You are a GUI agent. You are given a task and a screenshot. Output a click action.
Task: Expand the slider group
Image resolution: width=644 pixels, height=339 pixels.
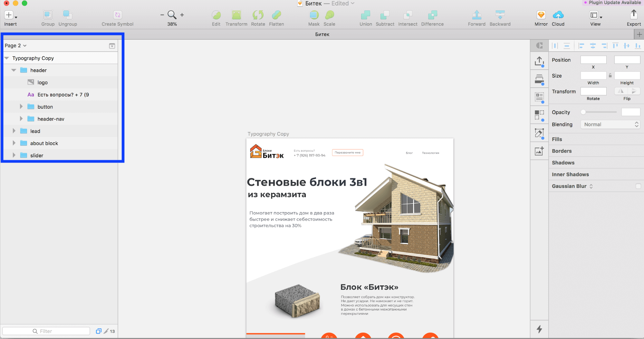(x=14, y=155)
